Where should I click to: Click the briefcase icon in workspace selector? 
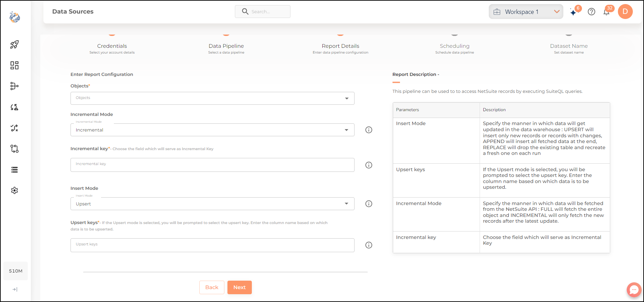click(x=497, y=12)
